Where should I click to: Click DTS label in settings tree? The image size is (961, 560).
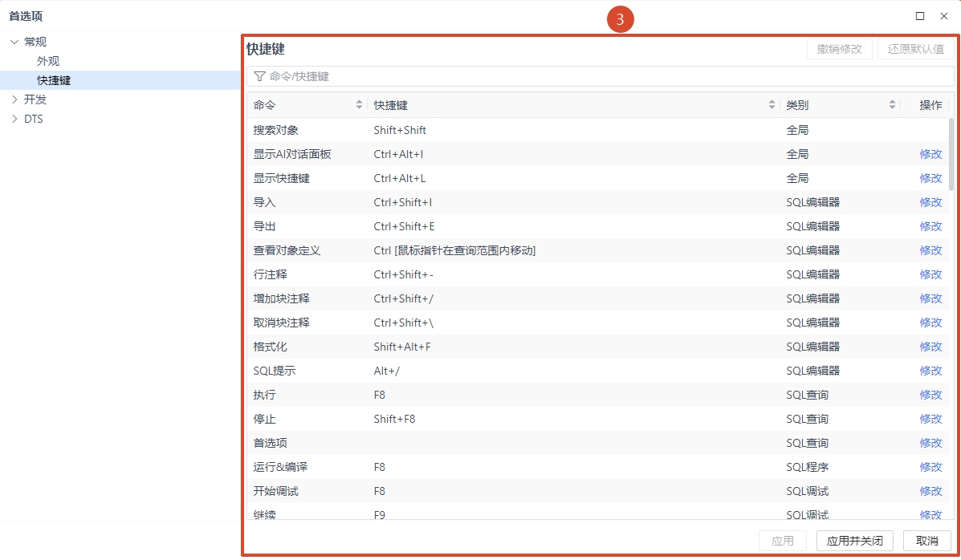click(x=34, y=119)
